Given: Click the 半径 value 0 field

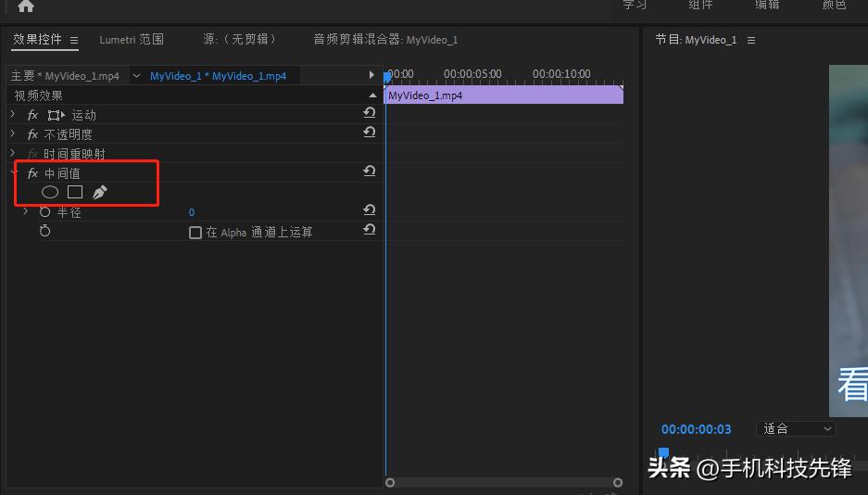Looking at the screenshot, I should point(192,212).
